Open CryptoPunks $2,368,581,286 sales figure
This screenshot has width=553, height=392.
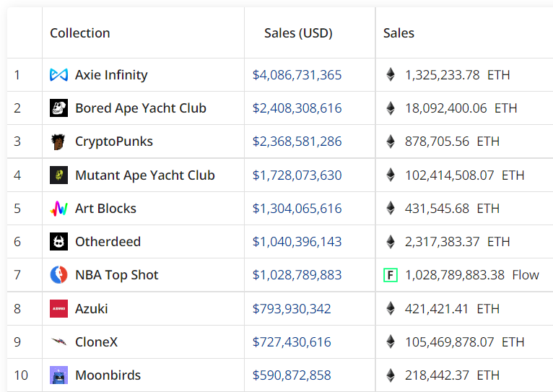297,141
